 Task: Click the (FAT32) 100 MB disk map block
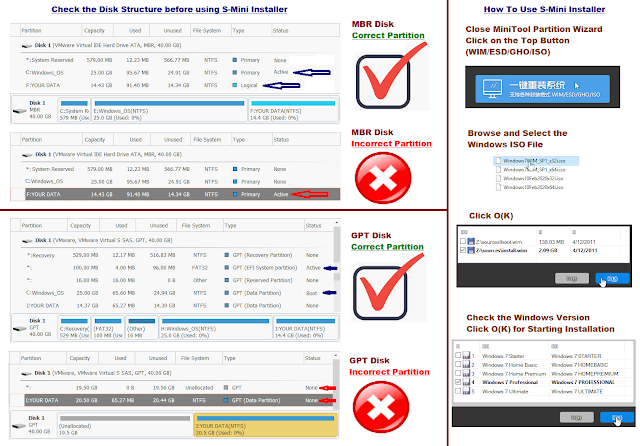coord(108,328)
